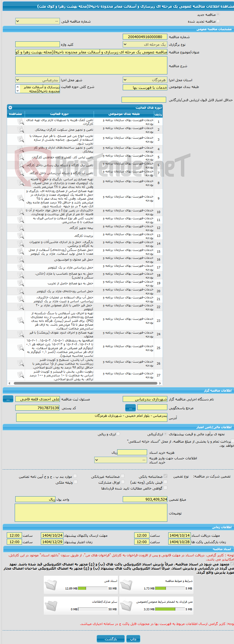
Task: Open view icon for activity row 16
Action: pos(21,259)
